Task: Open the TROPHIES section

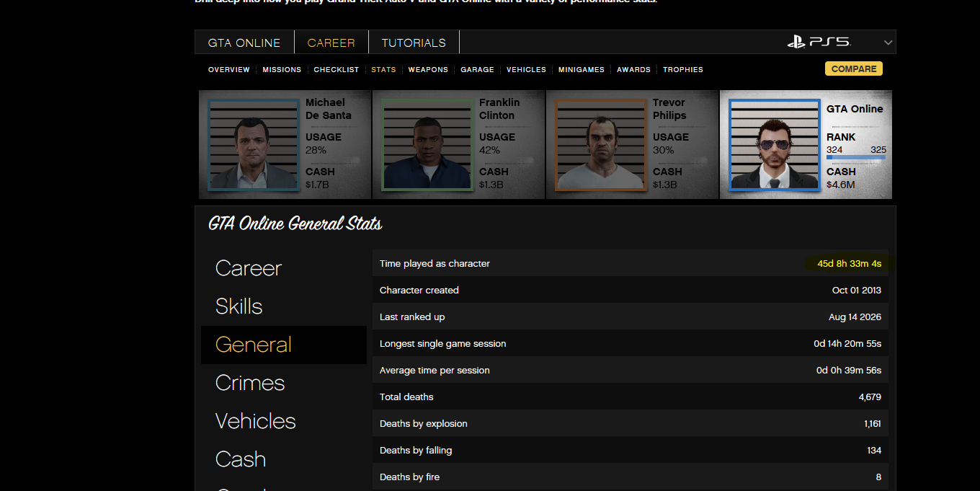Action: pos(683,70)
